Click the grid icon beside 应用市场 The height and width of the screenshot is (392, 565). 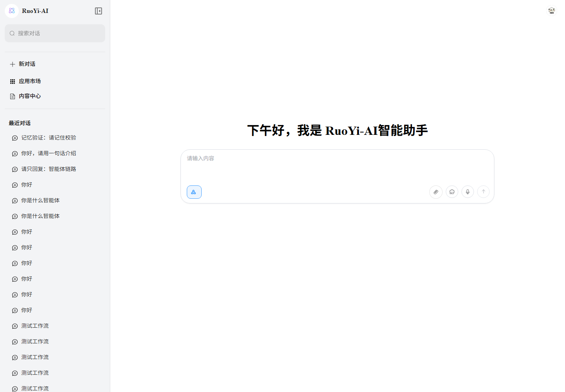(x=13, y=82)
